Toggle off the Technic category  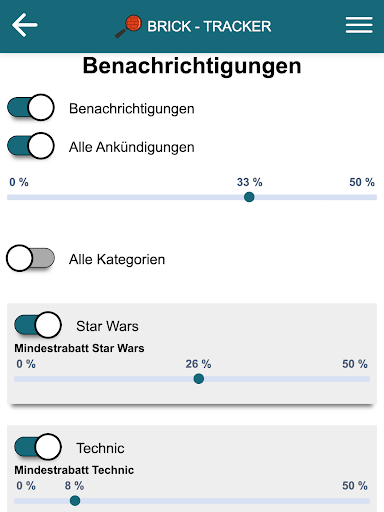pos(38,447)
